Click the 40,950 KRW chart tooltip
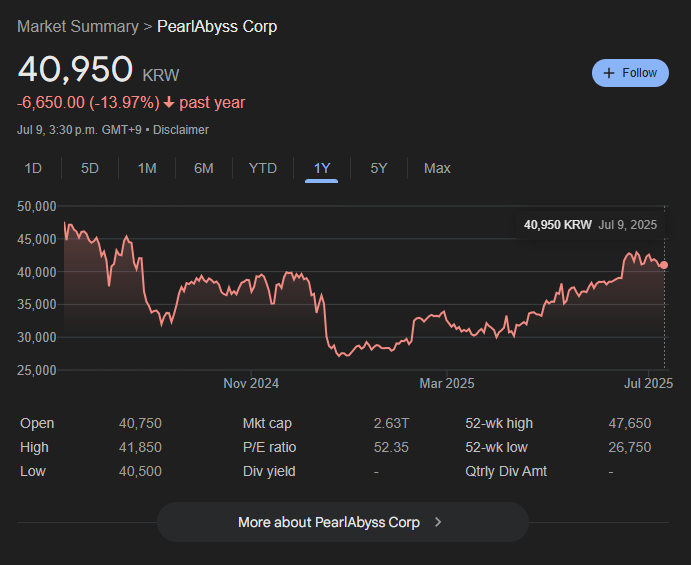Image resolution: width=691 pixels, height=565 pixels. (x=591, y=225)
